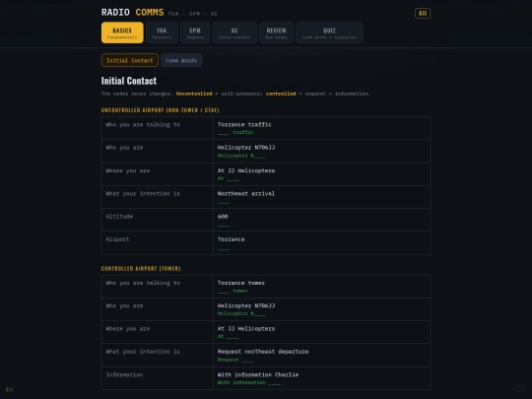Click the altitude value 600
The width and height of the screenshot is (532, 399).
pyautogui.click(x=223, y=217)
